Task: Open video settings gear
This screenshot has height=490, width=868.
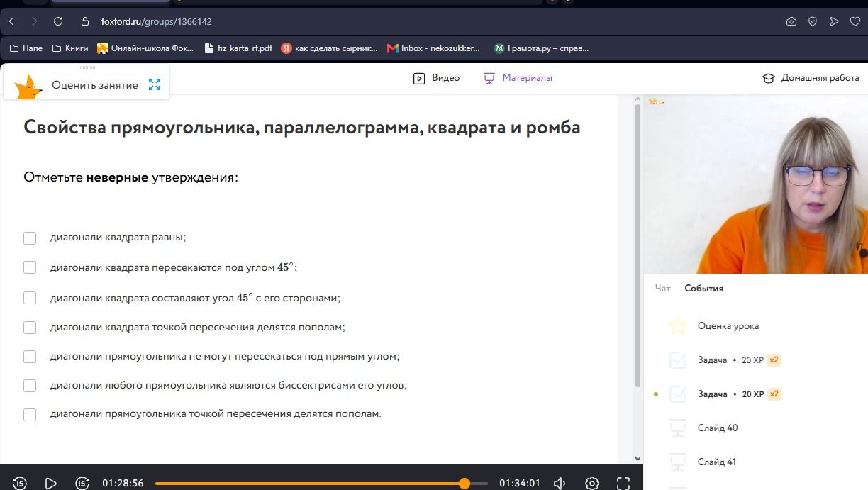Action: (x=592, y=484)
